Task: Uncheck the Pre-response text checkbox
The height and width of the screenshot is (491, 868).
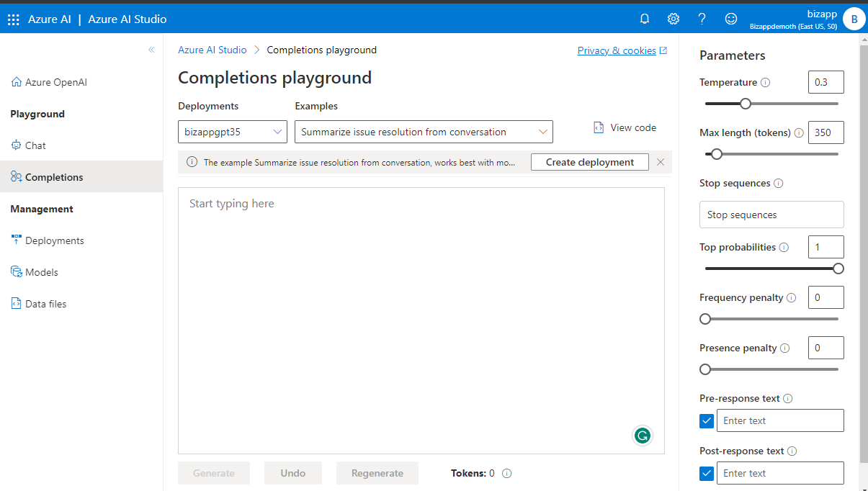Action: coord(707,420)
